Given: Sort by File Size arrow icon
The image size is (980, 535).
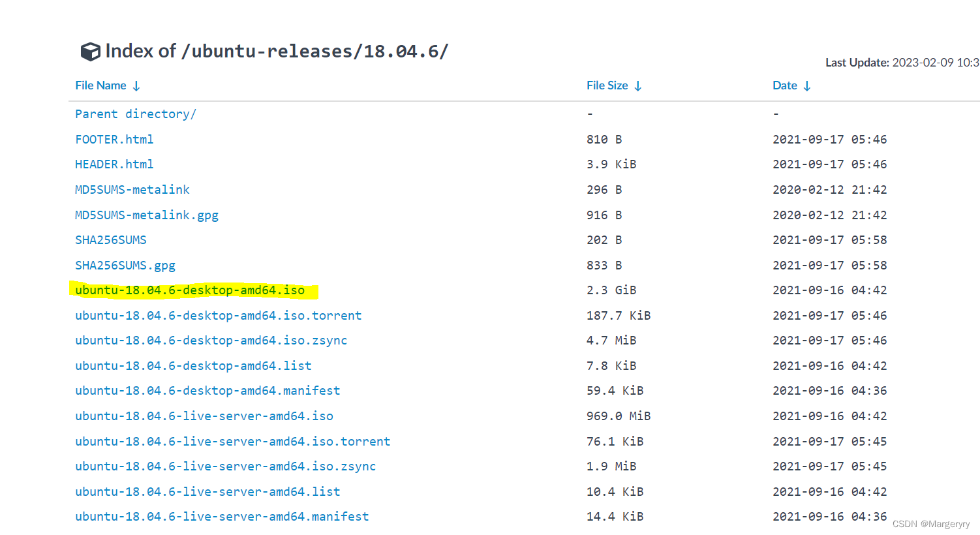Looking at the screenshot, I should 638,86.
